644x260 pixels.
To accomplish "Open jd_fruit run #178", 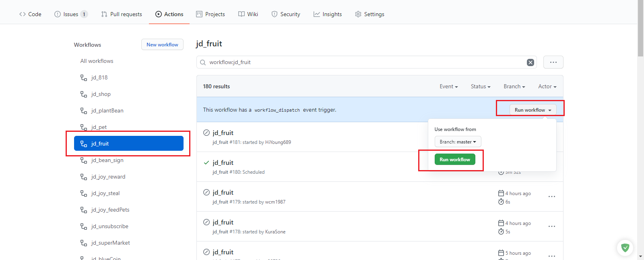I will pos(223,222).
